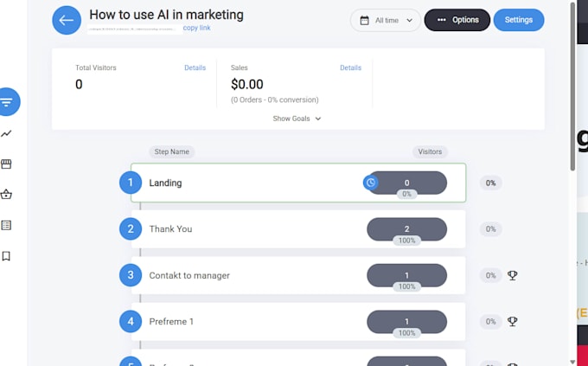Click 0% badge beside Prefreme 1
The height and width of the screenshot is (366, 588).
tap(490, 321)
